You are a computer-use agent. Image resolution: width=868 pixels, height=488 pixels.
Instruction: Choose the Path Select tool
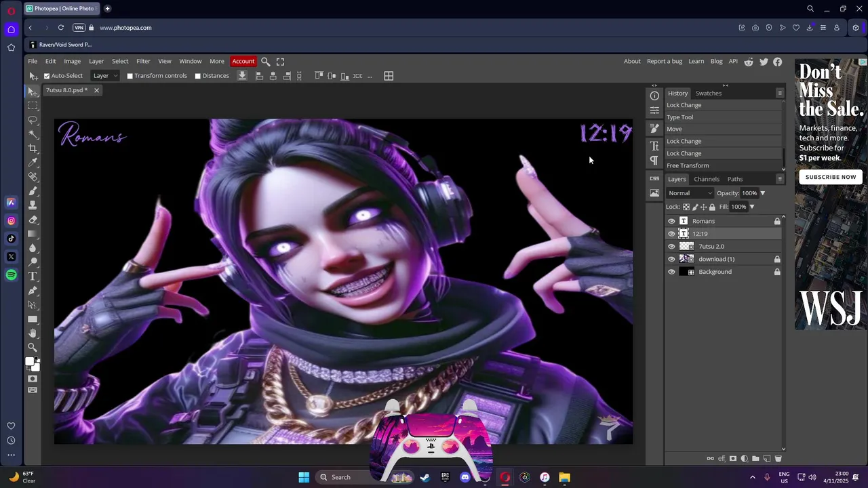tap(33, 305)
